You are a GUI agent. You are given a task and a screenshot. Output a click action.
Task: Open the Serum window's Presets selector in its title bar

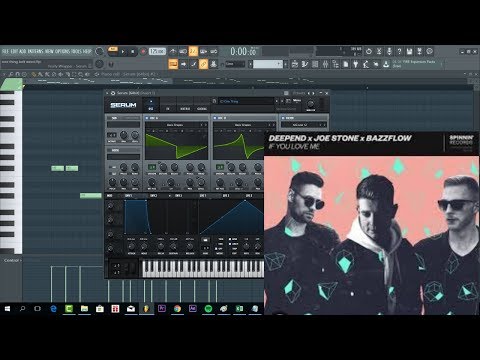coord(299,93)
